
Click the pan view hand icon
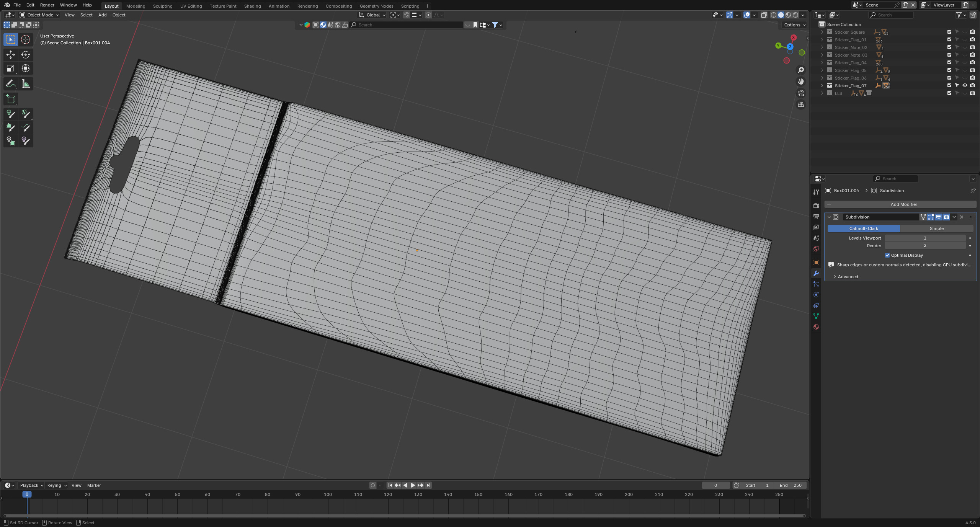801,82
